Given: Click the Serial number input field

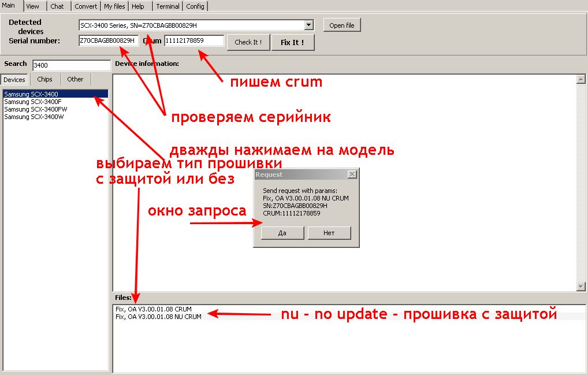Looking at the screenshot, I should click(109, 41).
